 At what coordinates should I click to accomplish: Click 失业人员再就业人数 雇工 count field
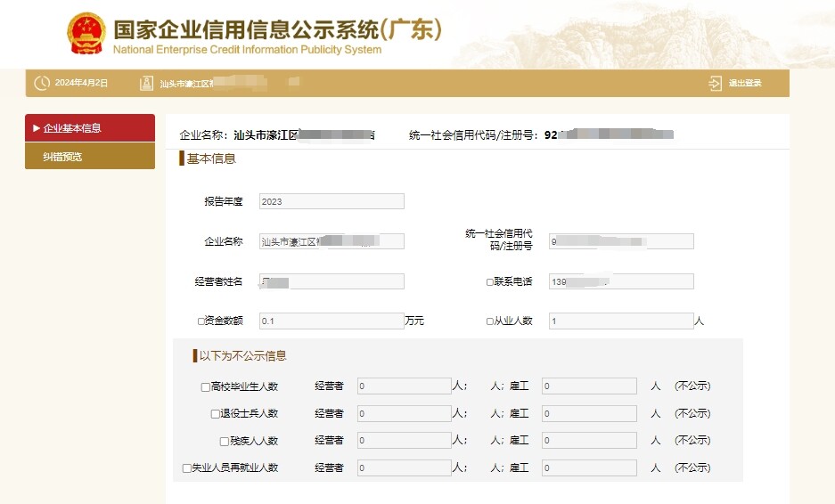(589, 467)
